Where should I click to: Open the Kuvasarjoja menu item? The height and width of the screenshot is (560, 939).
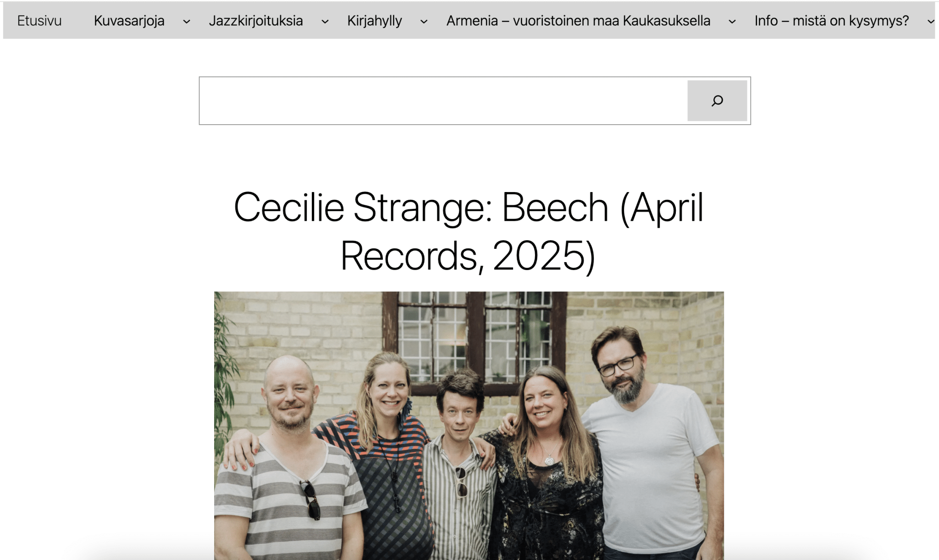click(129, 21)
